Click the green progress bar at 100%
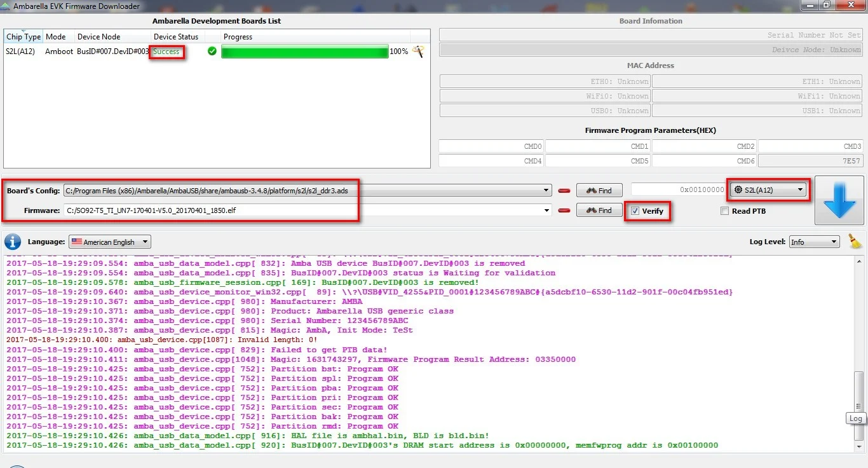This screenshot has width=868, height=468. click(x=305, y=52)
